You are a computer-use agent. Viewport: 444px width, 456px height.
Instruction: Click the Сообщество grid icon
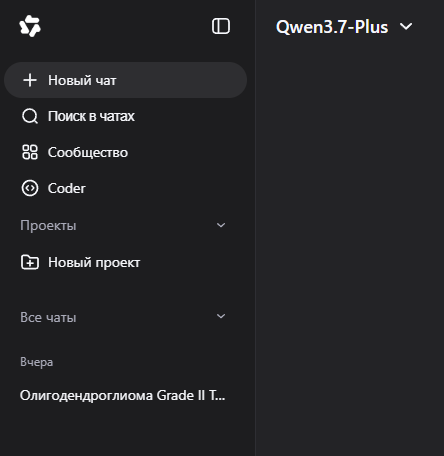pyautogui.click(x=30, y=152)
